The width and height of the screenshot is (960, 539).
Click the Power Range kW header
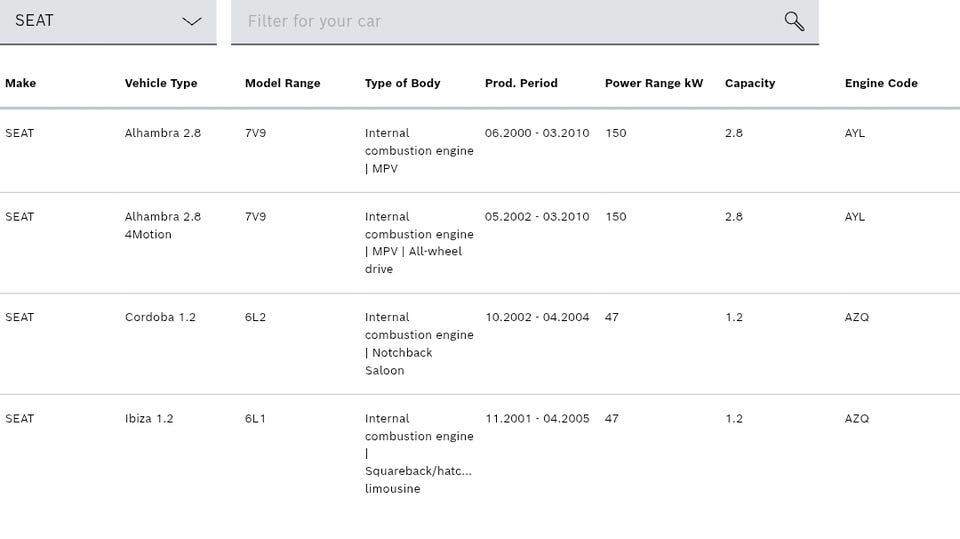pyautogui.click(x=654, y=83)
